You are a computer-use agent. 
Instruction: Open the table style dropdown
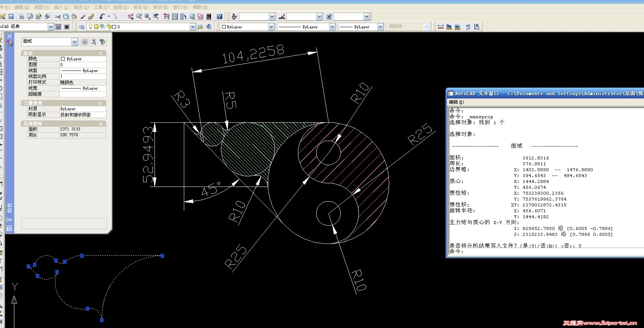[x=367, y=17]
